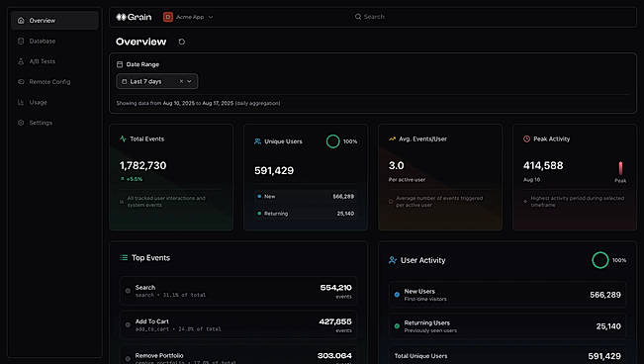Viewport: 644px width, 364px height.
Task: Click the search magnifier icon
Action: pyautogui.click(x=358, y=17)
